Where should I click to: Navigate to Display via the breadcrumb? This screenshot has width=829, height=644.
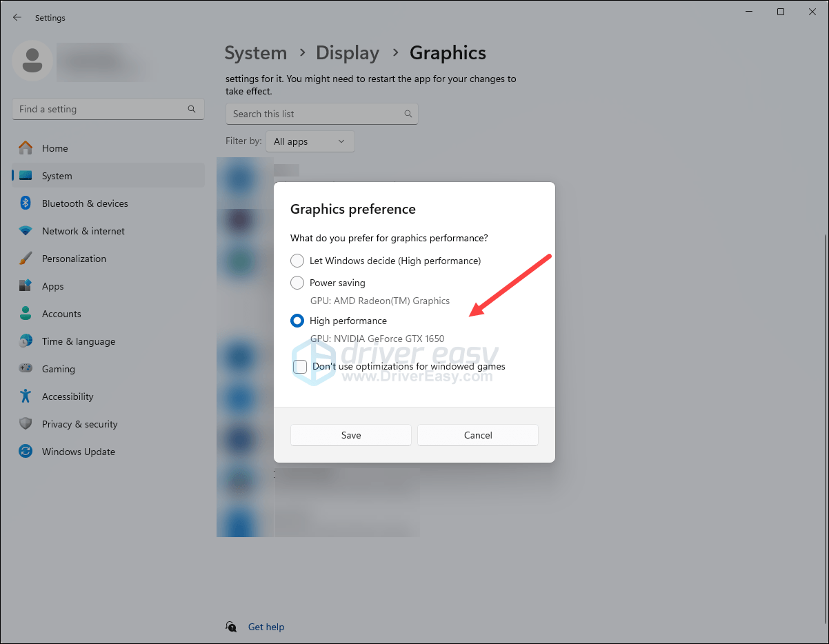348,52
